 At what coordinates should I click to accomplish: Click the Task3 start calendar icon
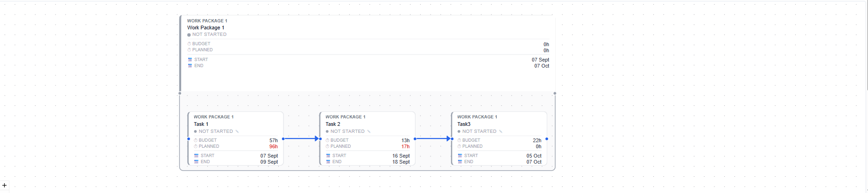[459, 156]
